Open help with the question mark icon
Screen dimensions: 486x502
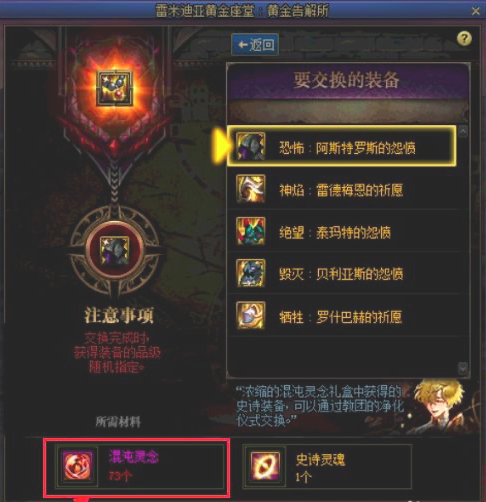(464, 39)
